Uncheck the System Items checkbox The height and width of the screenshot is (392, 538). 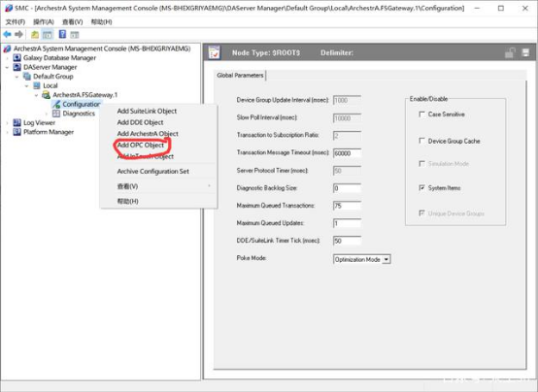tap(421, 187)
